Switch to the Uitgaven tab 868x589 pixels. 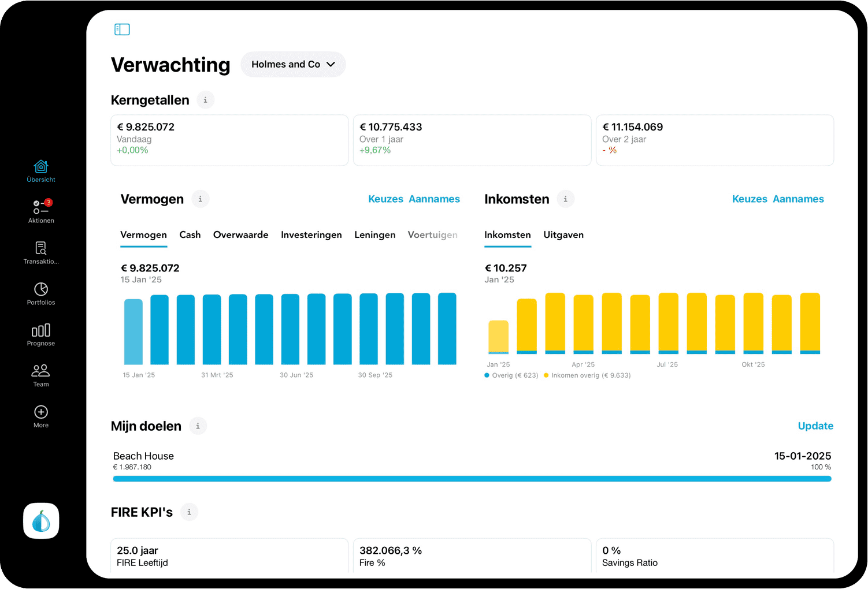[563, 235]
